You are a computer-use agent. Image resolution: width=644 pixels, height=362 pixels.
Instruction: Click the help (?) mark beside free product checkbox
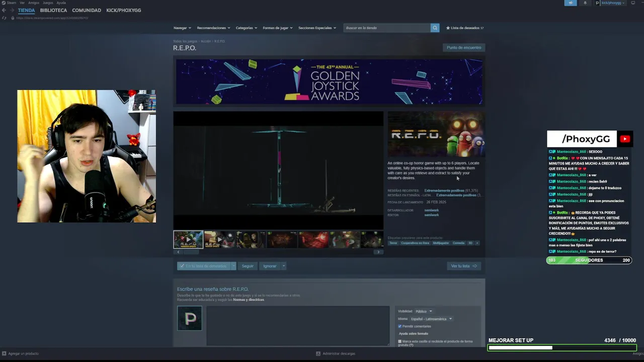click(x=411, y=345)
